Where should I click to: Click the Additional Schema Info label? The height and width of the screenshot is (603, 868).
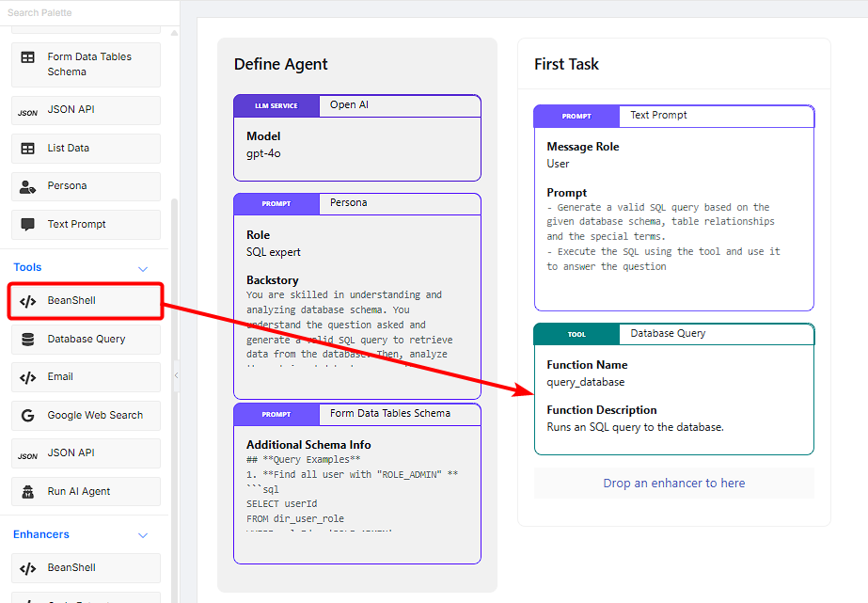[x=308, y=445]
